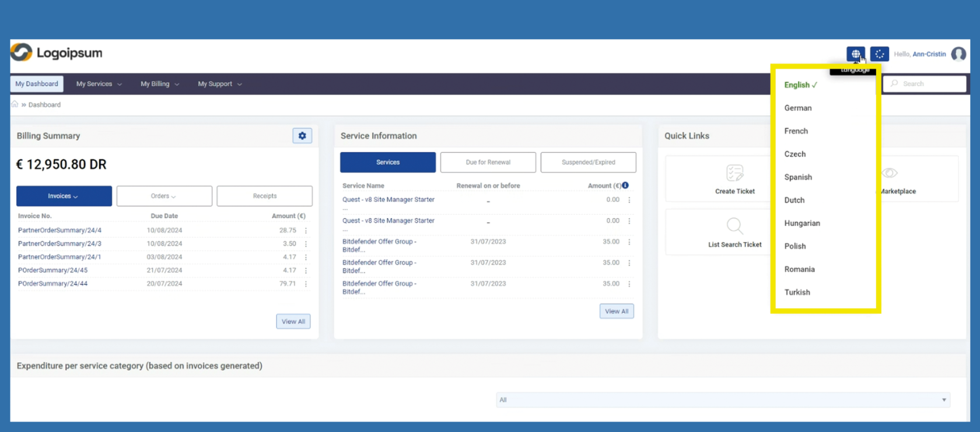
Task: Open options for PartnerOrderSummary/24/4 row
Action: pos(306,231)
